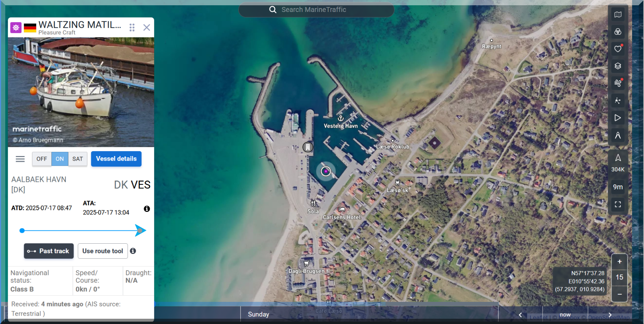Click the density filters circles icon

pyautogui.click(x=618, y=32)
